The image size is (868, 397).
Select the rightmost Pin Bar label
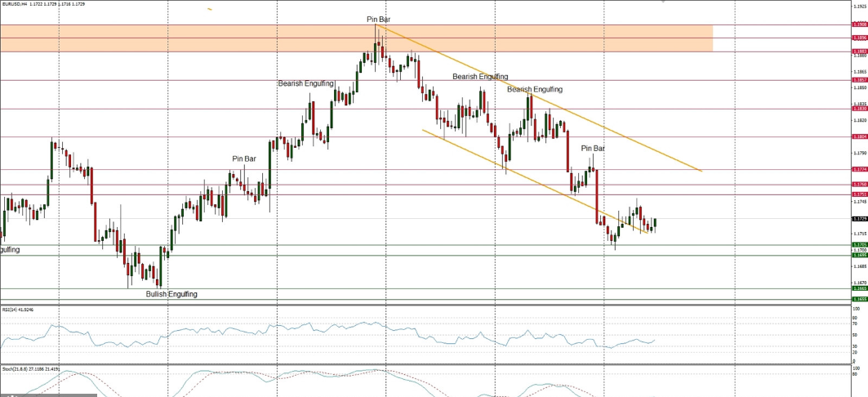[593, 148]
